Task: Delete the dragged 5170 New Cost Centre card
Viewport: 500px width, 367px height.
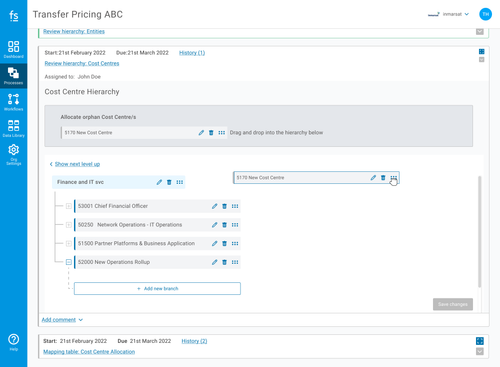Action: coord(383,178)
